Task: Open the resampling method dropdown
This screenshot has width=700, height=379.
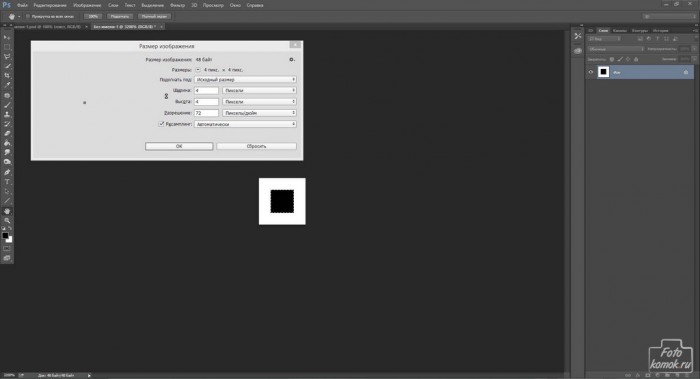Action: (x=245, y=124)
